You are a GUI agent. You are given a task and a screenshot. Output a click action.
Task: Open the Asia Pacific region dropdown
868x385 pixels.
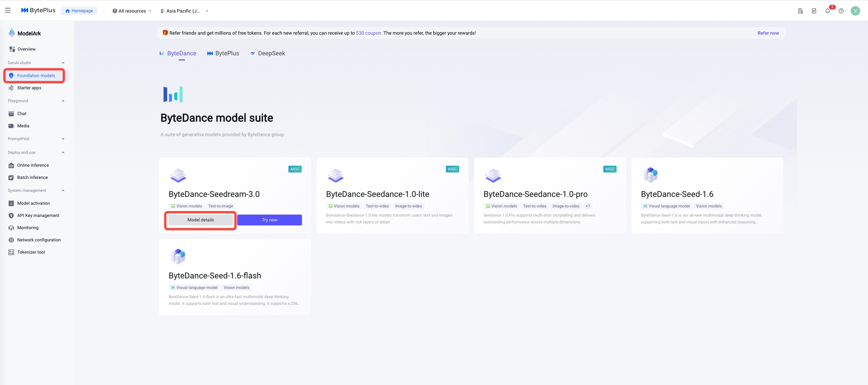pos(184,11)
